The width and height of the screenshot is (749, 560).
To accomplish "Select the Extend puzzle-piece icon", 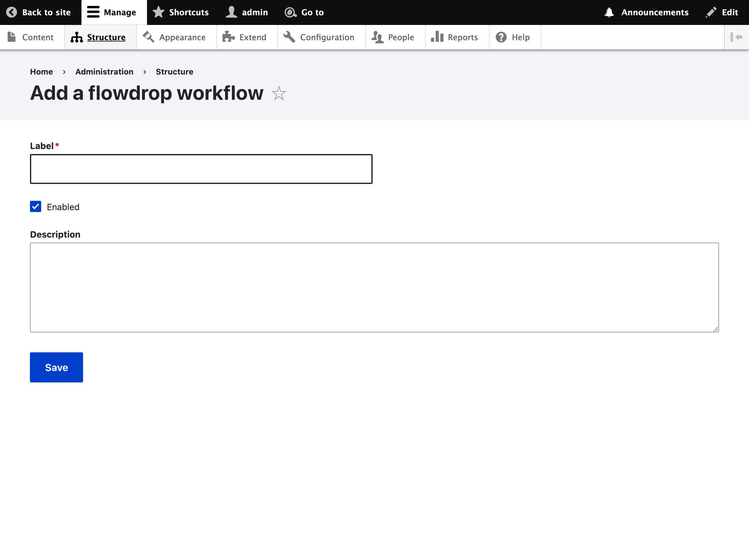I will pyautogui.click(x=228, y=37).
